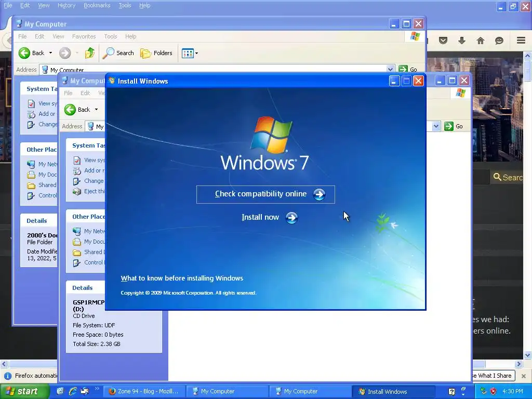Image resolution: width=532 pixels, height=399 pixels.
Task: Open Shared Documents in front window sidebar
Action: (x=95, y=252)
